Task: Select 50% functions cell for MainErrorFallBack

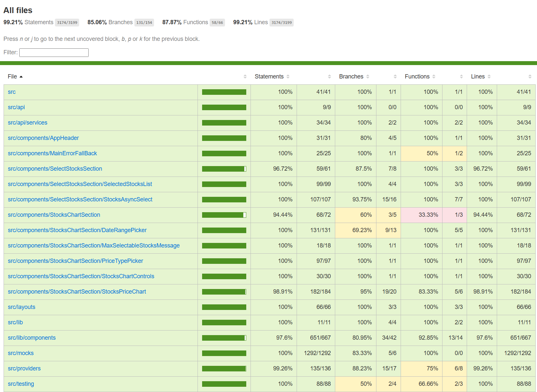Action: coord(422,153)
